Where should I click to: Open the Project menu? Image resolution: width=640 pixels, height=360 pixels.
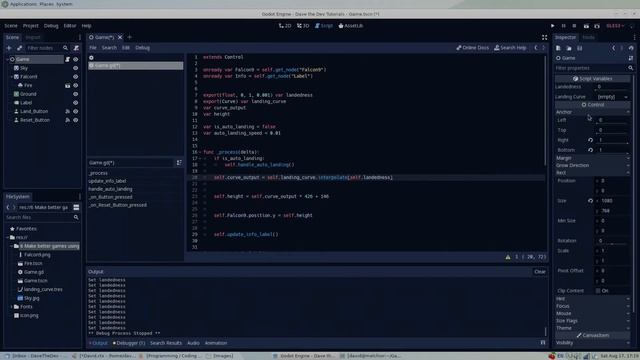31,26
